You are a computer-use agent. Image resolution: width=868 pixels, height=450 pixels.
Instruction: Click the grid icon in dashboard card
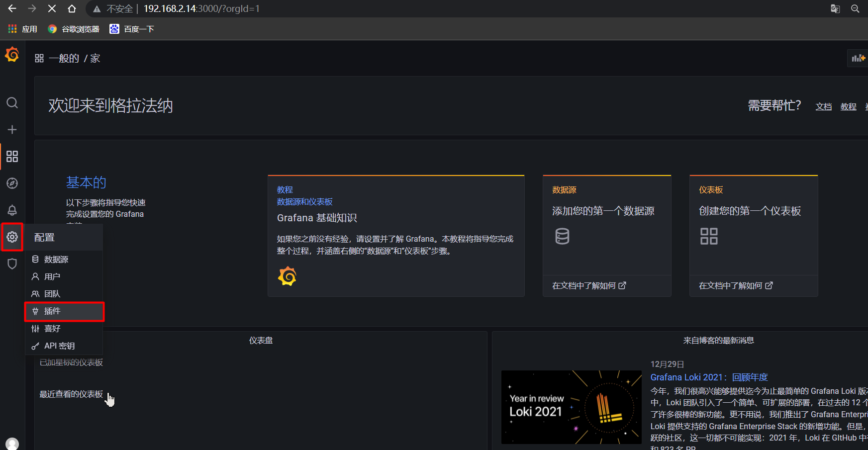coord(709,236)
